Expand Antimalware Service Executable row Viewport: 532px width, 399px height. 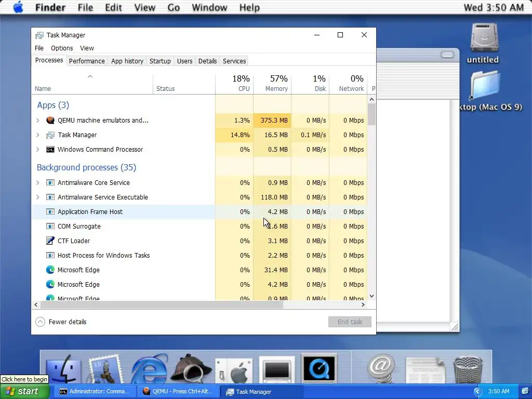[37, 197]
